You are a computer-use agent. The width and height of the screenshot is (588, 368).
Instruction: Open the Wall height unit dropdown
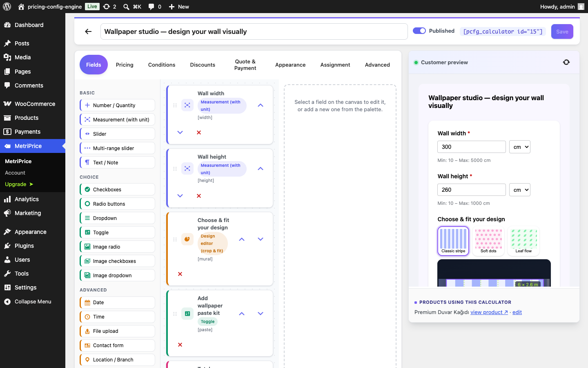click(x=520, y=190)
